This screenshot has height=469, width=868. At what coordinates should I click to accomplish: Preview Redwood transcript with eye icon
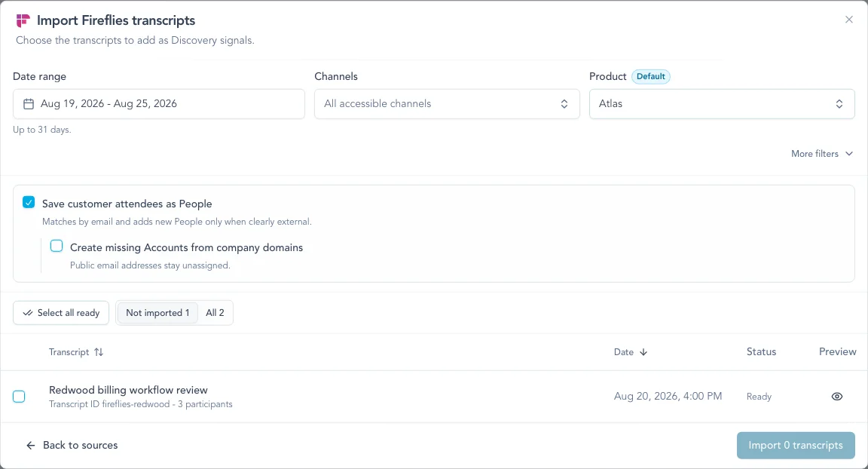pyautogui.click(x=837, y=397)
